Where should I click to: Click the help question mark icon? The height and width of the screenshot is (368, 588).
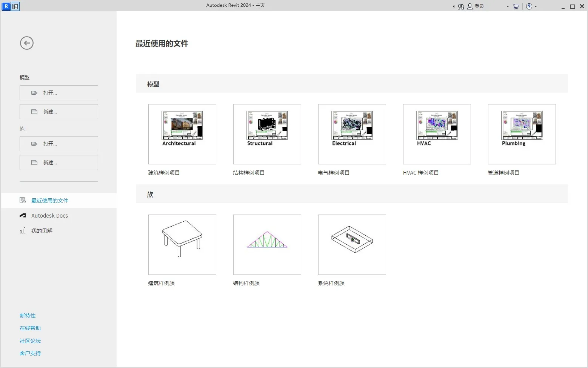[x=529, y=6]
